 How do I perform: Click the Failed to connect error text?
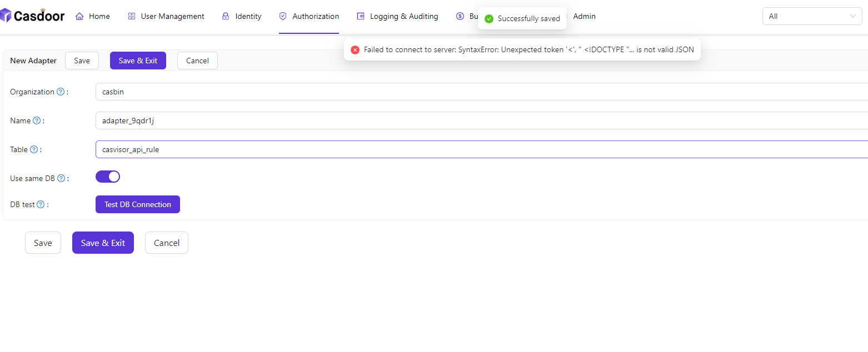529,50
